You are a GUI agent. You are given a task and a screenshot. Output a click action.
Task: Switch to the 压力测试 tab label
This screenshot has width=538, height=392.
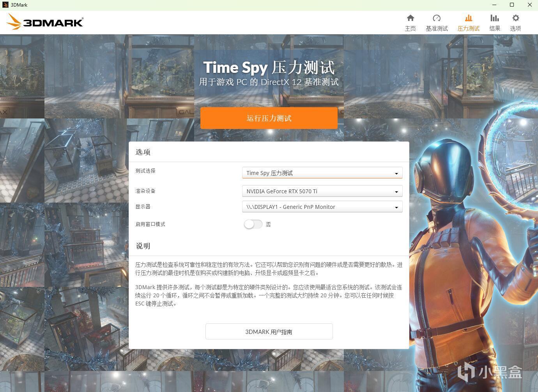468,28
